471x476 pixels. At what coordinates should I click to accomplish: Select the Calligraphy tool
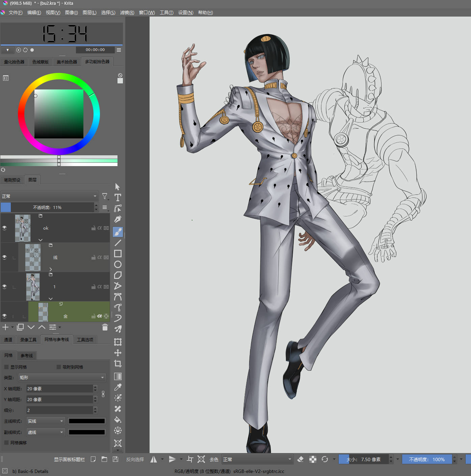(117, 219)
